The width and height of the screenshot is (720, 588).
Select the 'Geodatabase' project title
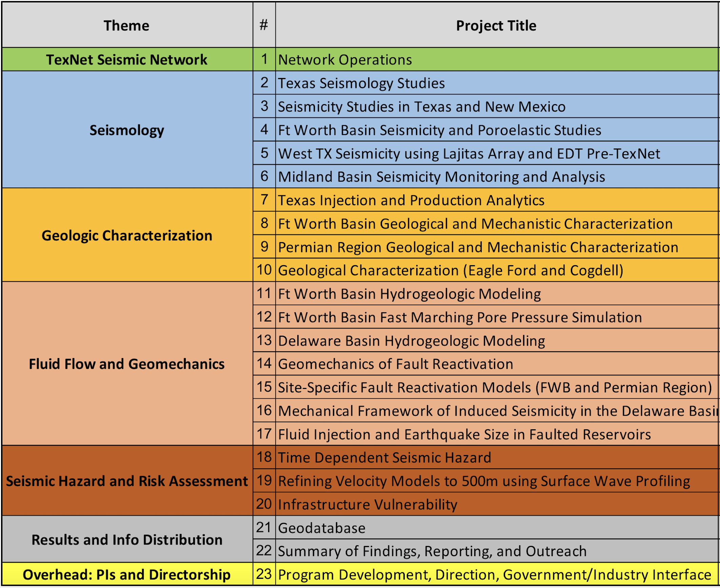click(x=497, y=527)
